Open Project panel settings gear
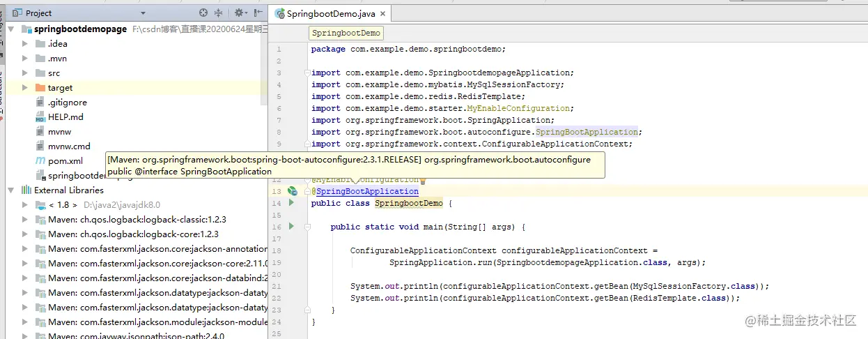This screenshot has width=868, height=339. point(239,13)
